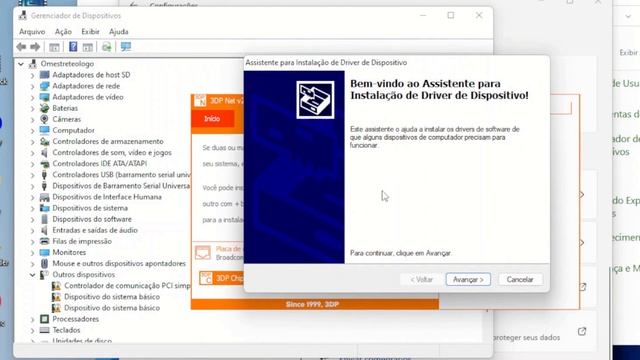Click the Teclados keyboard icon
Screen dimensions: 640x360
click(x=44, y=330)
